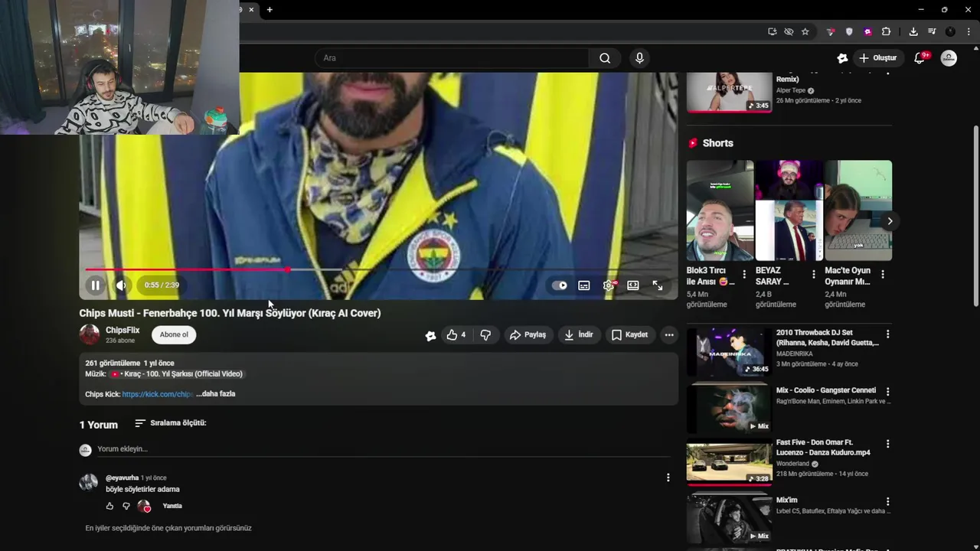
Task: Mute the video volume icon
Action: pyautogui.click(x=121, y=285)
